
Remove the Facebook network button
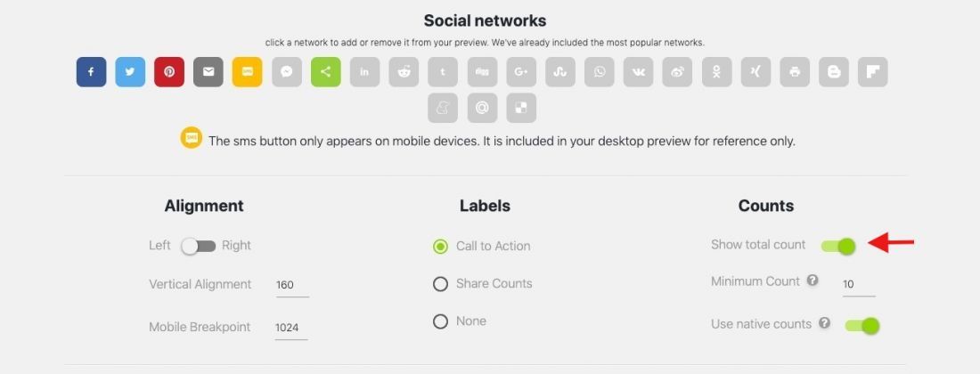click(x=91, y=72)
